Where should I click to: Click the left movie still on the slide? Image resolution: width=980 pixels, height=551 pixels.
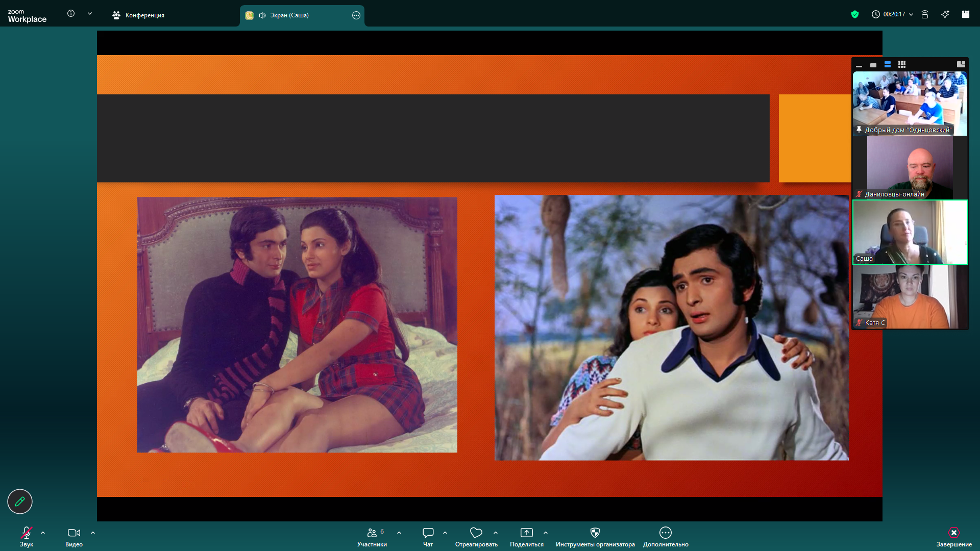click(x=297, y=325)
